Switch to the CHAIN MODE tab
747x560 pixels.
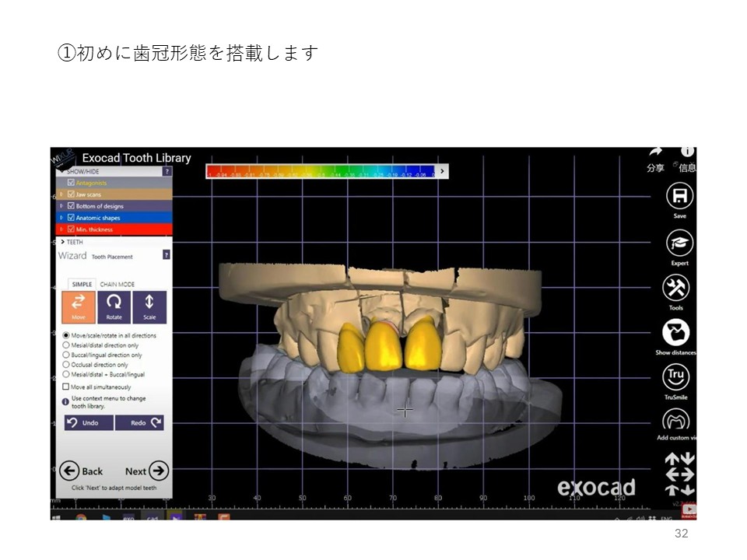[117, 285]
